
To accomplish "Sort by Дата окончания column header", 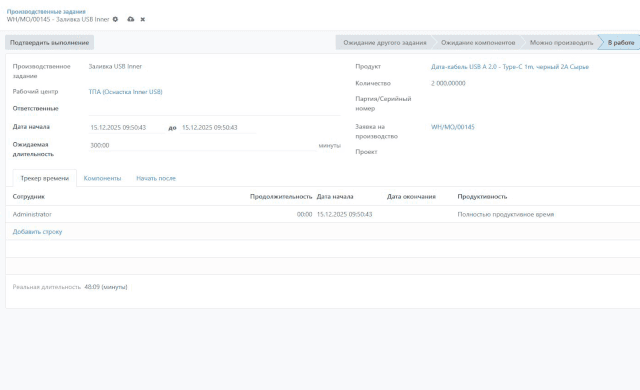I will pos(411,197).
